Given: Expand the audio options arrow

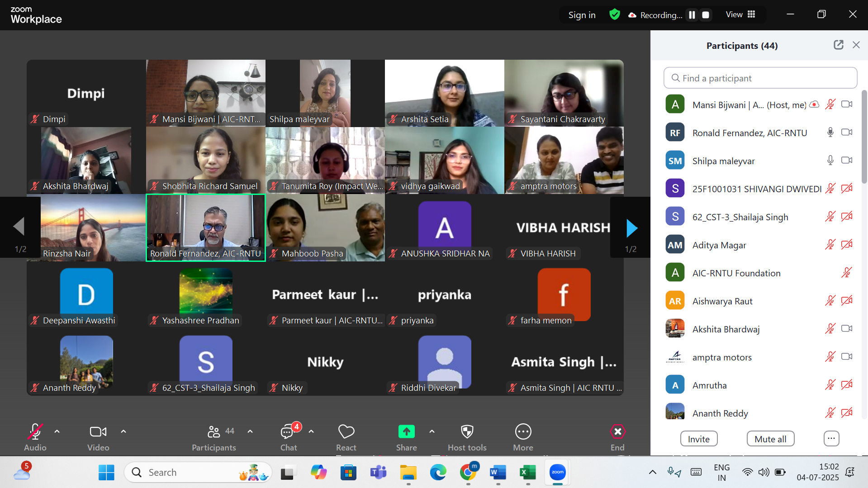Looking at the screenshot, I should 57,431.
